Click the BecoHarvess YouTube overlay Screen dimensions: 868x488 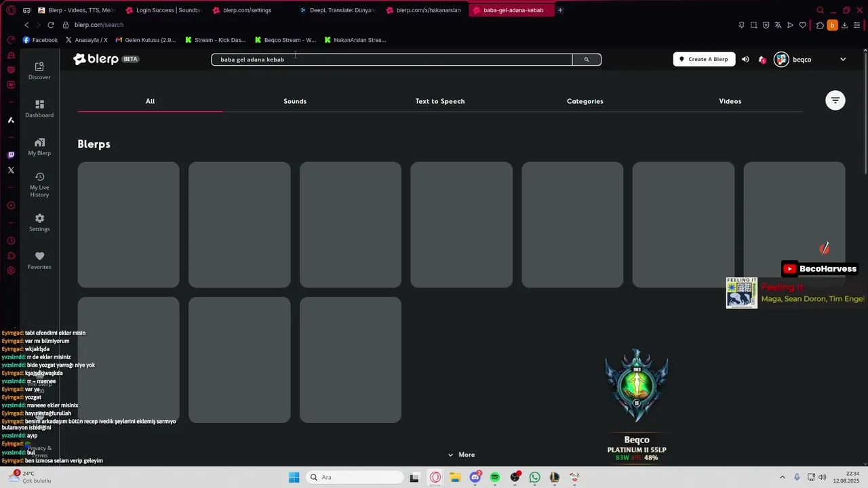pyautogui.click(x=821, y=269)
